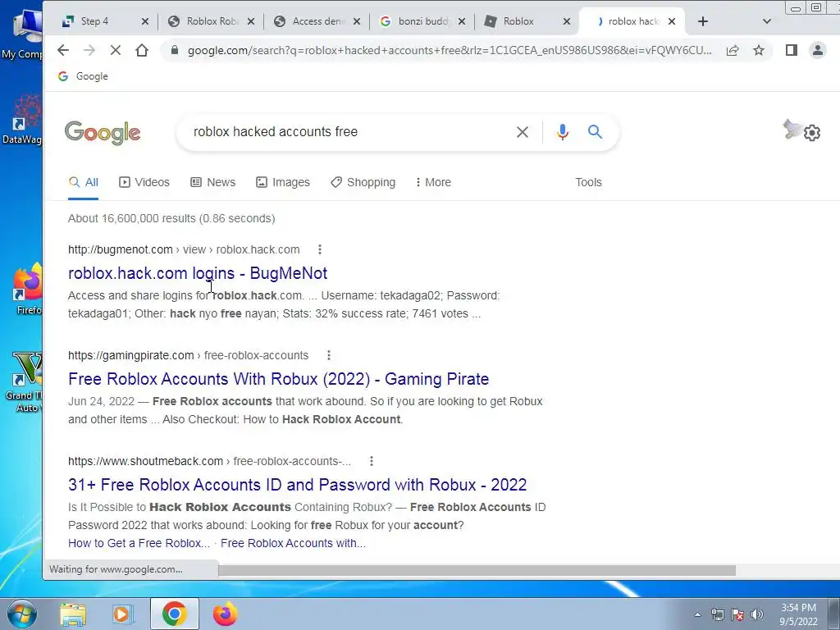Submit search with magnifying glass icon

click(x=595, y=132)
